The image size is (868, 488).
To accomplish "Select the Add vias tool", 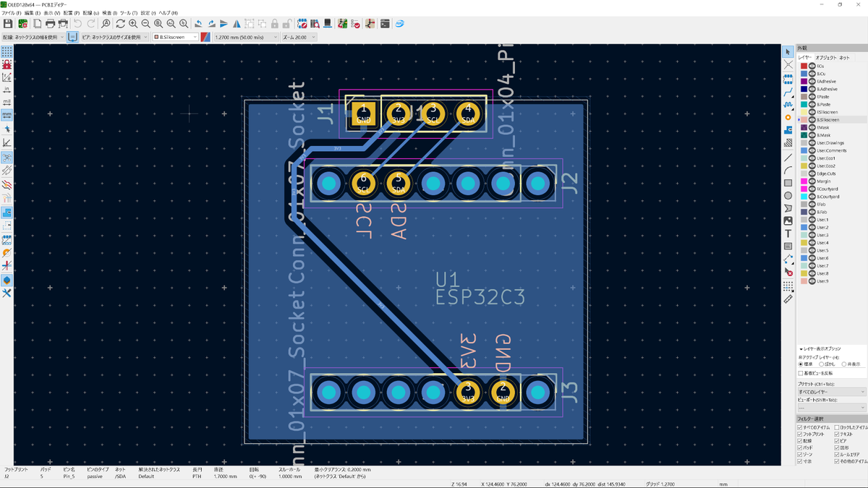I will tap(788, 117).
